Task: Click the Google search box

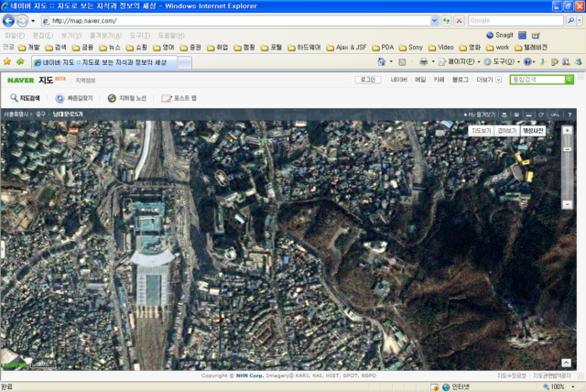Action: coord(515,20)
